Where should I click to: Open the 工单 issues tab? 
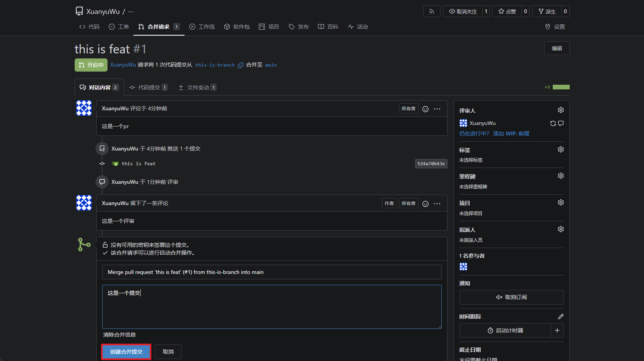pyautogui.click(x=119, y=27)
